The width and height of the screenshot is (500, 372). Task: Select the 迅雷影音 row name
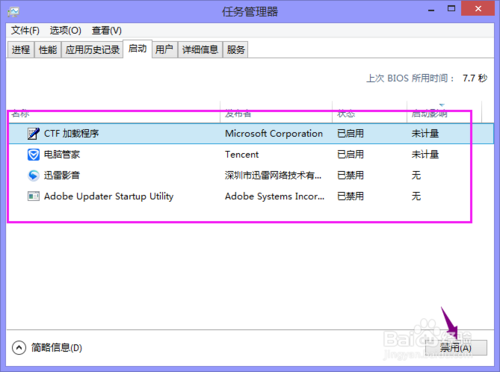(x=62, y=175)
